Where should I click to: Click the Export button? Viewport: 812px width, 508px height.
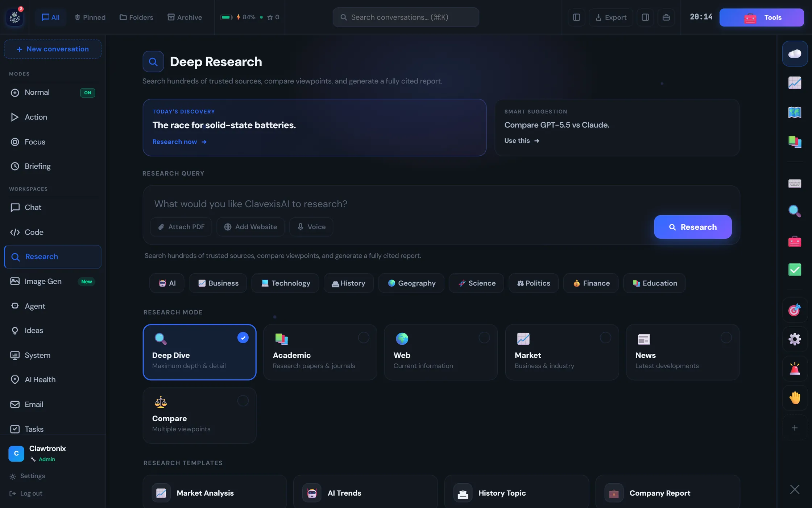(611, 17)
